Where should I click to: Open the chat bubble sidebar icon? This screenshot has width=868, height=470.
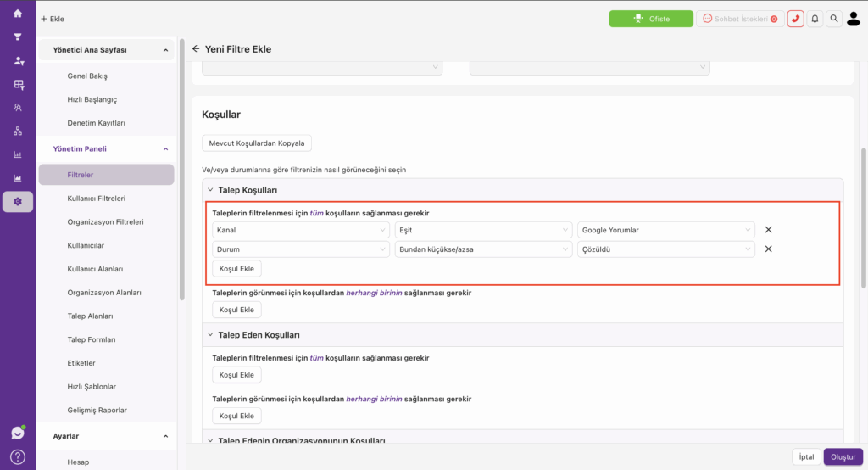click(x=18, y=433)
